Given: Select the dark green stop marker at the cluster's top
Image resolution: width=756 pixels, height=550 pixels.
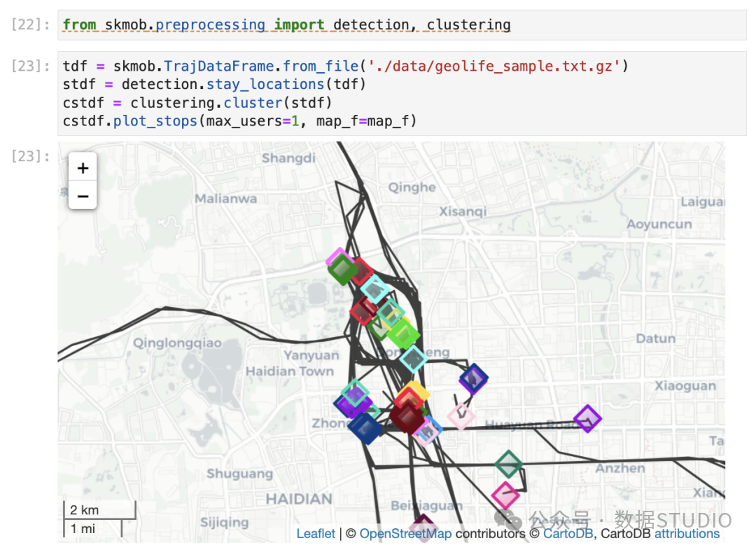Looking at the screenshot, I should click(x=342, y=269).
